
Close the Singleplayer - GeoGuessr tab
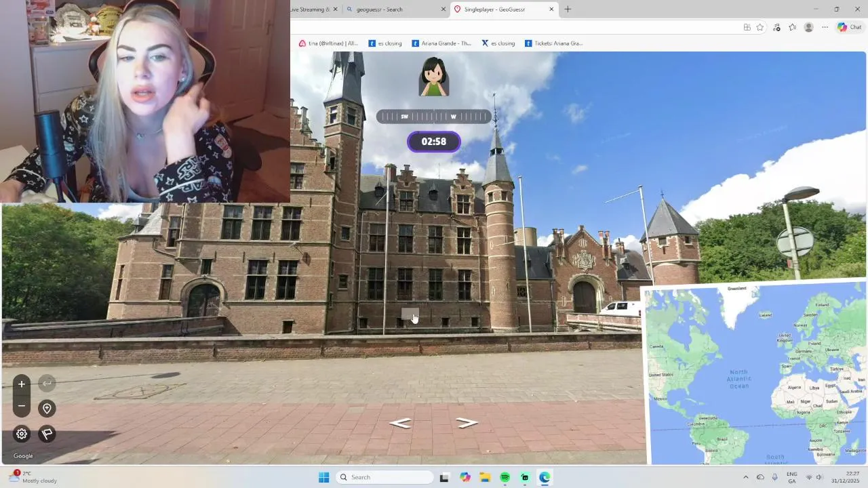coord(551,9)
